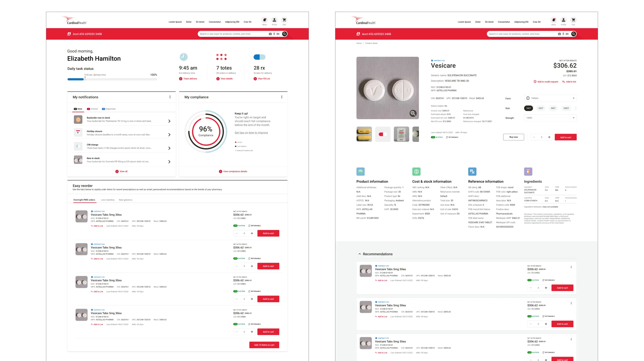Open the Strength 10MG dropdown
The height and width of the screenshot is (361, 644).
[x=550, y=118]
